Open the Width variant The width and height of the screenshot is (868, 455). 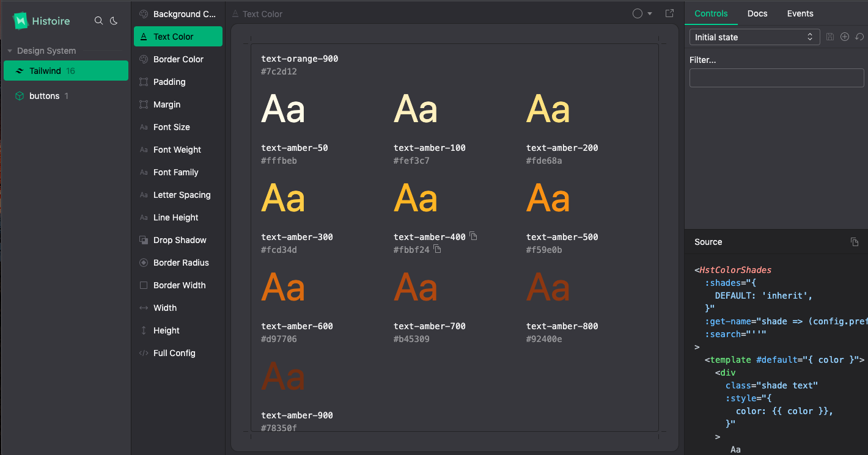tap(178, 308)
